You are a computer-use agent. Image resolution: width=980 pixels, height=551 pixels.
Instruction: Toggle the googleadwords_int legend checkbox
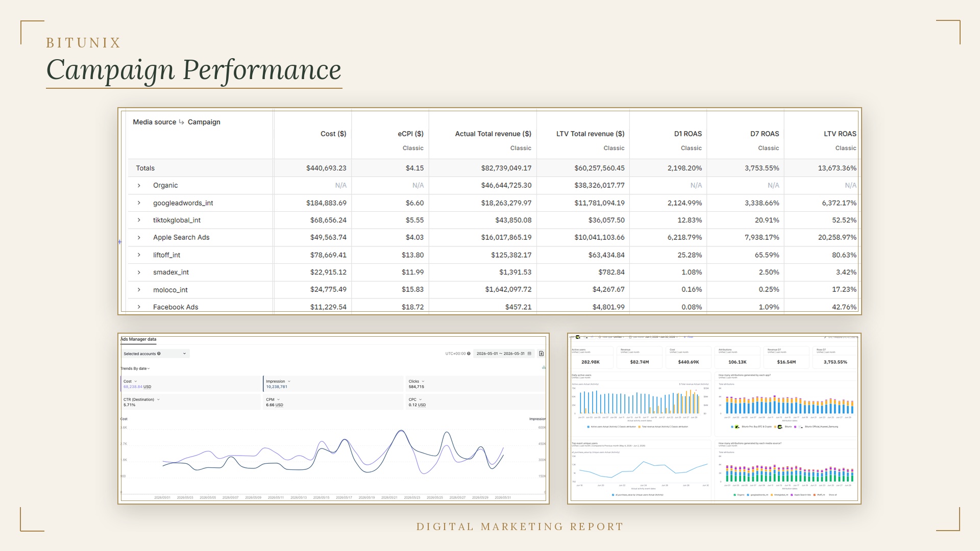pos(748,495)
